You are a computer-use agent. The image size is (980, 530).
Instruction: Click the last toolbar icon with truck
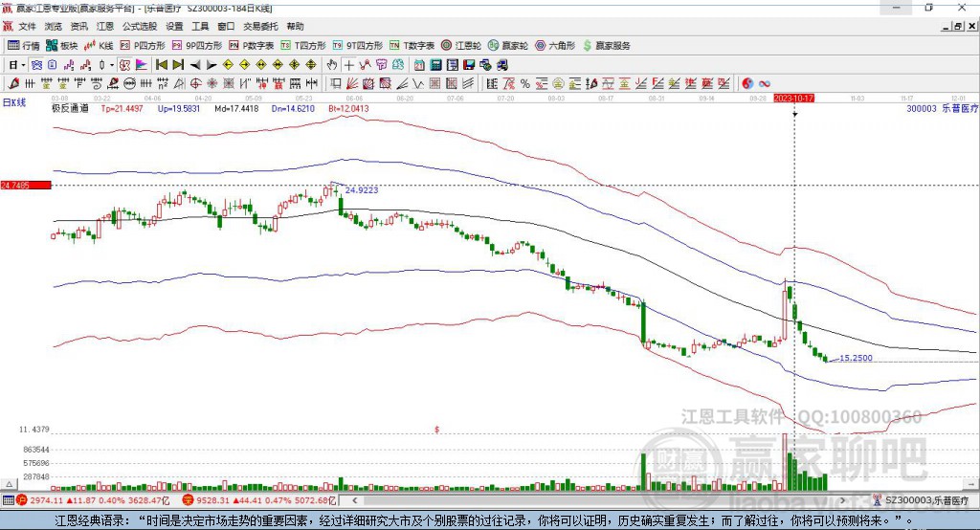coord(501,65)
